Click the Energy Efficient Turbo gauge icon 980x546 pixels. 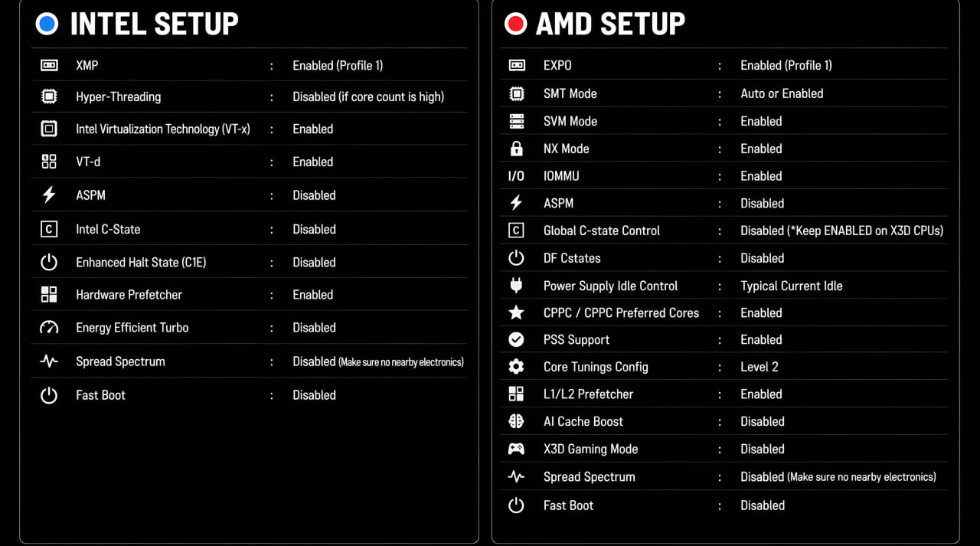[49, 328]
